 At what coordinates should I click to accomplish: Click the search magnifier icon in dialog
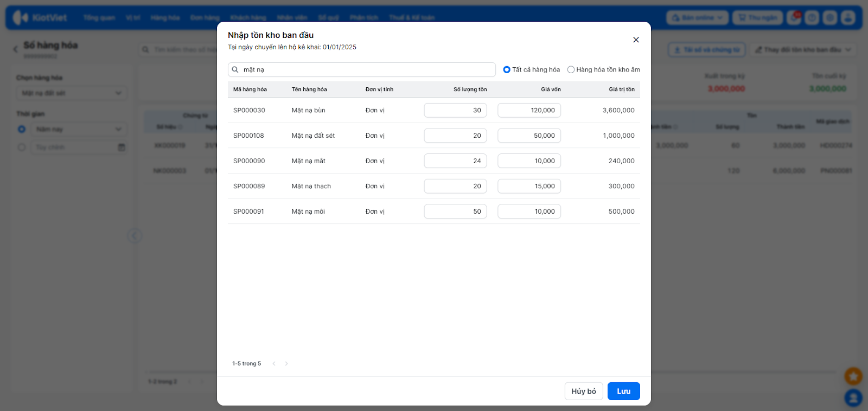tap(235, 69)
